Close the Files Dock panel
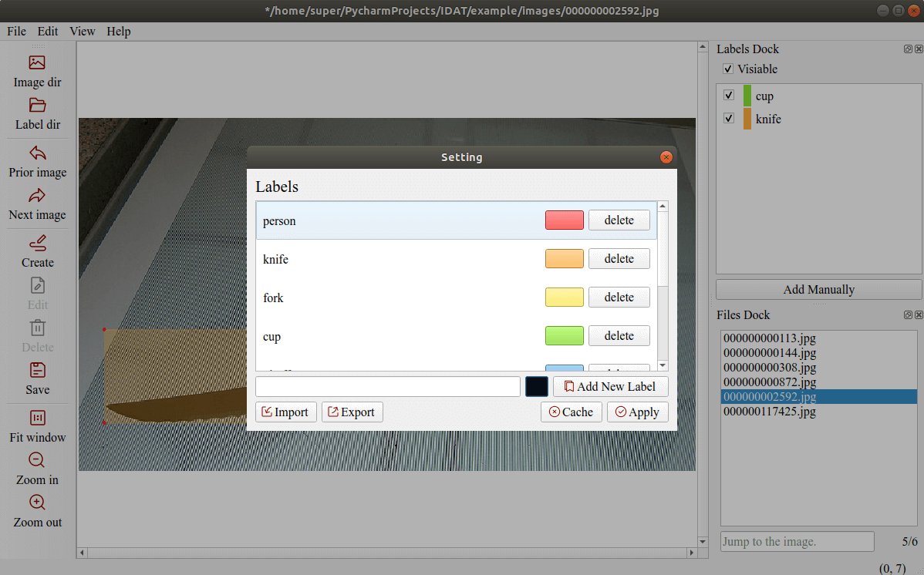 [919, 314]
